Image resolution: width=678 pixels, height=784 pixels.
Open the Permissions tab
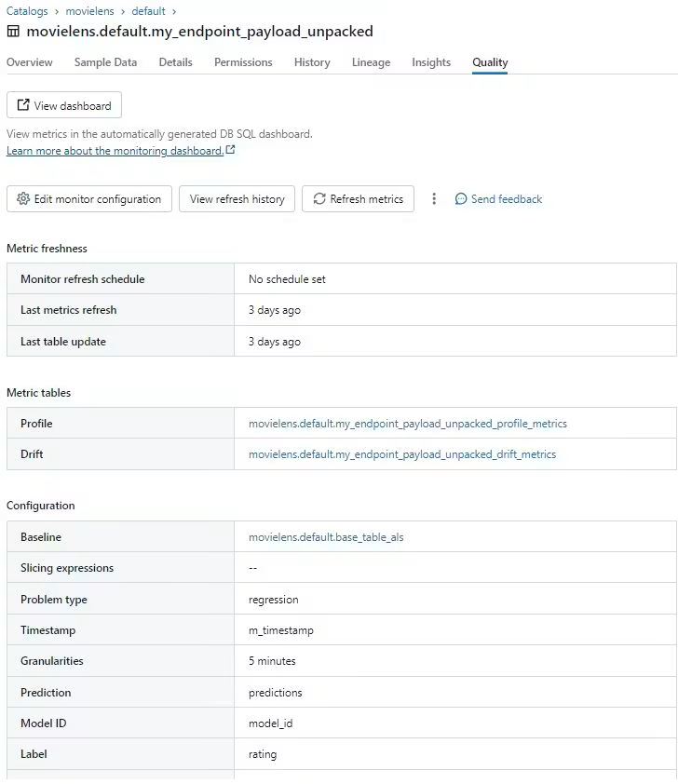click(x=243, y=62)
